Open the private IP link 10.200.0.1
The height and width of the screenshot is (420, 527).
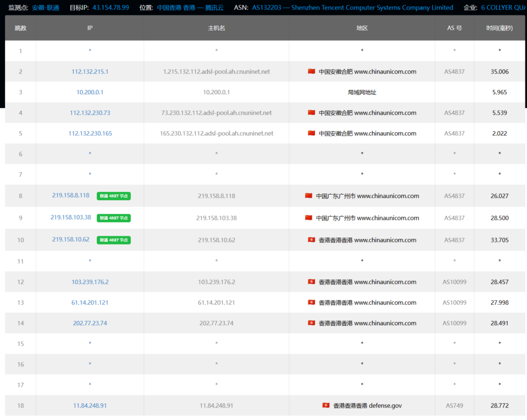90,93
